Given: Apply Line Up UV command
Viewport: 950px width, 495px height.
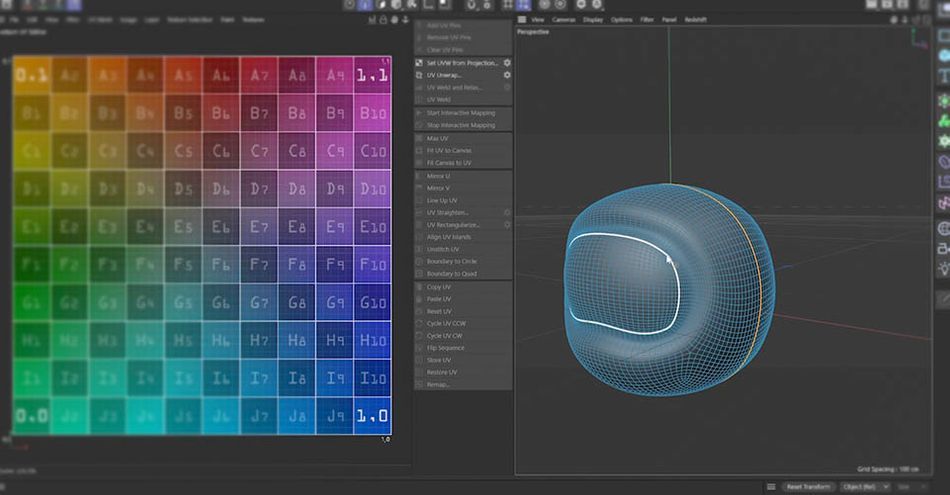Looking at the screenshot, I should [x=463, y=200].
